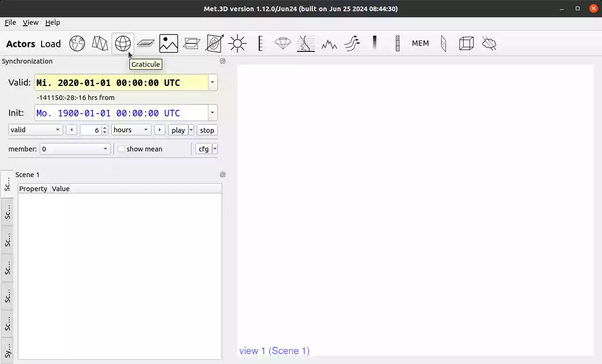Step time forward with right arrow
The image size is (602, 364).
(x=160, y=130)
